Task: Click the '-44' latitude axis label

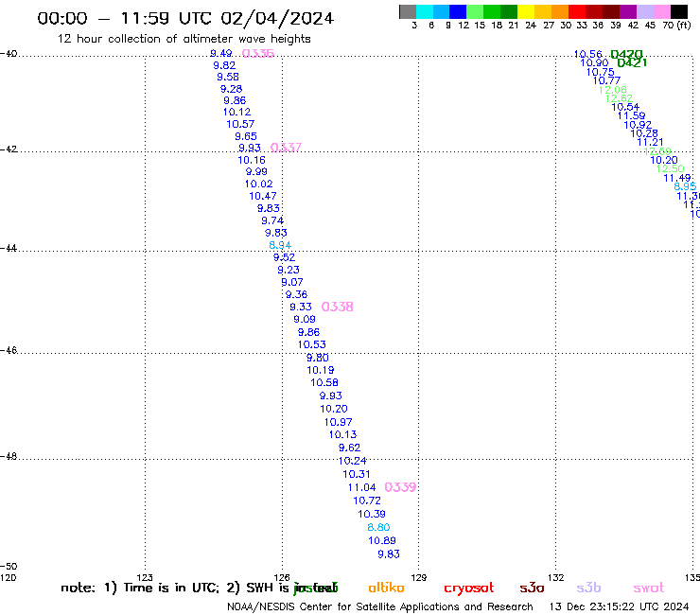Action: [x=9, y=248]
